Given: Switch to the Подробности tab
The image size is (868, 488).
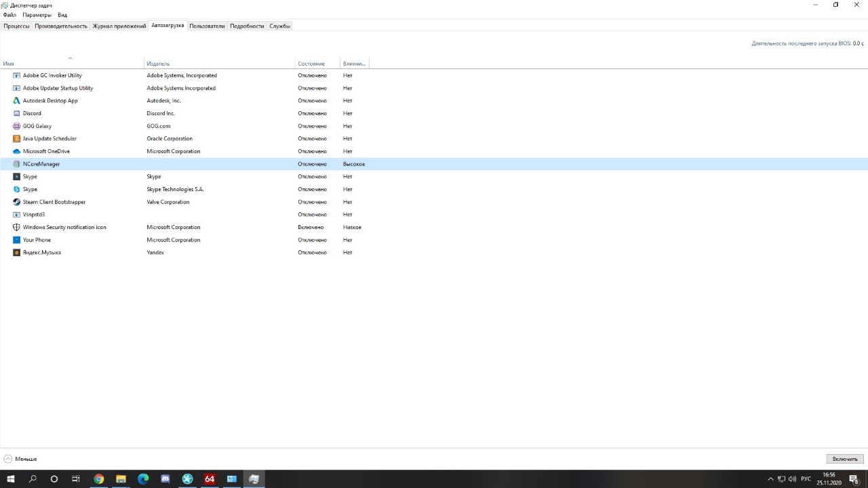Looking at the screenshot, I should [x=247, y=26].
